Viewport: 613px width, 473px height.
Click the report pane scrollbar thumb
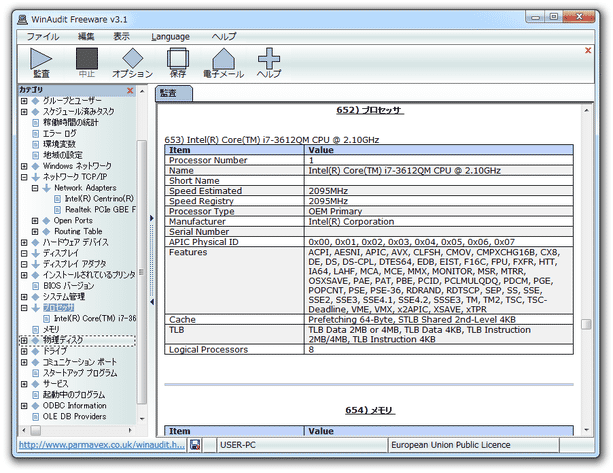point(586,324)
